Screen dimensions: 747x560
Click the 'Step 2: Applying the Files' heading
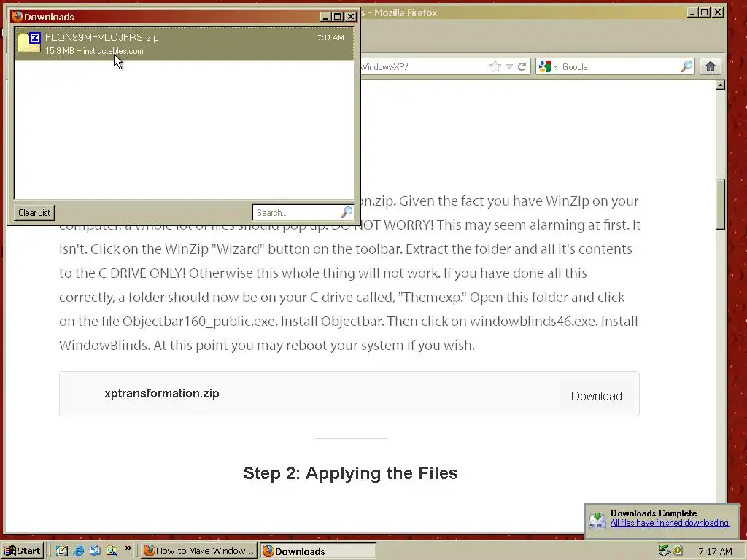(x=351, y=473)
